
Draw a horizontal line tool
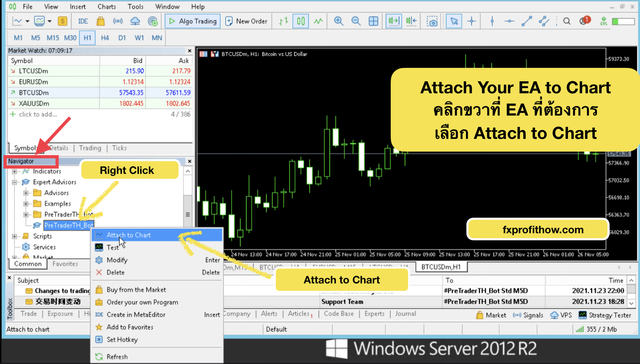pos(509,21)
